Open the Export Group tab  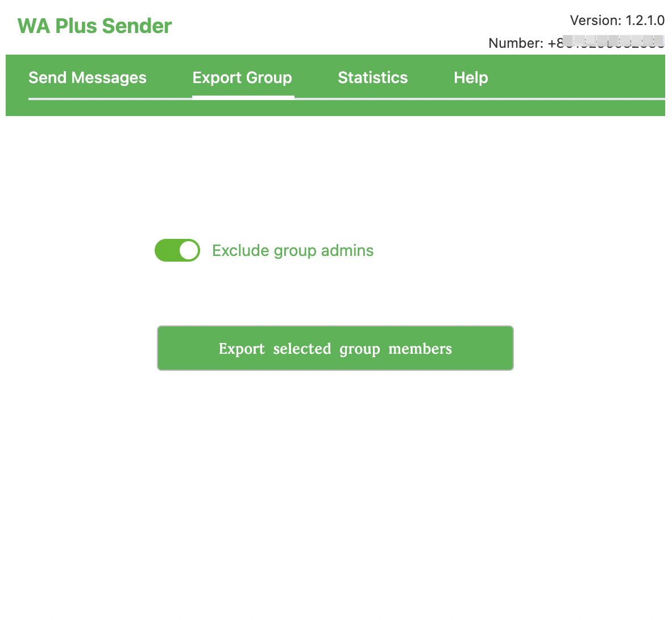coord(242,77)
